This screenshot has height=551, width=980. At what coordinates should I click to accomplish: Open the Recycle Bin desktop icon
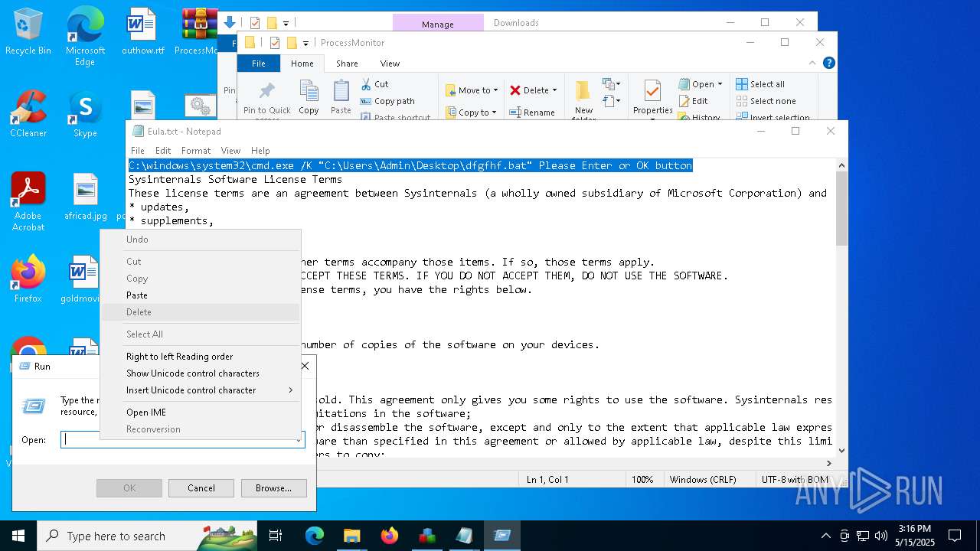coord(28,31)
